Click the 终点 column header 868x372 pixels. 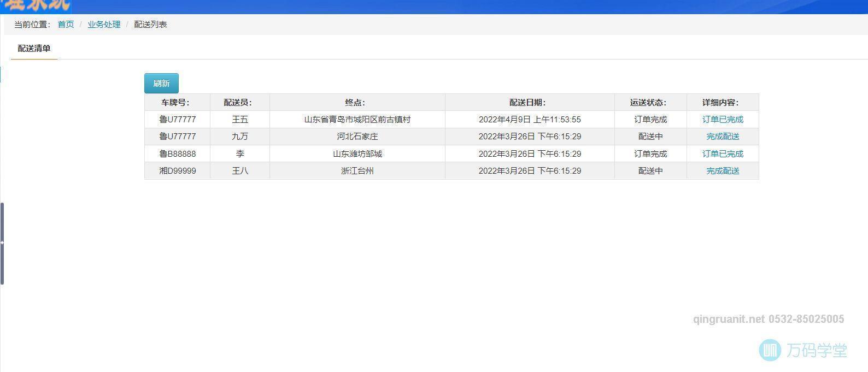click(357, 102)
